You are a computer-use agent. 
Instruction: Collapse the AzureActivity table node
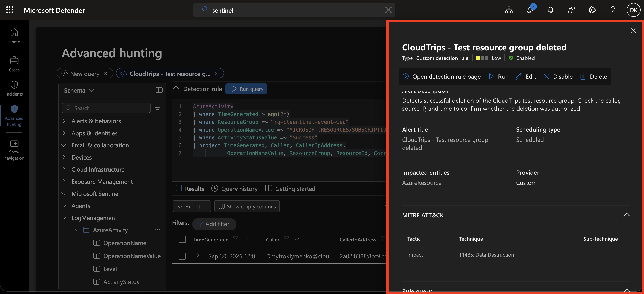coord(77,230)
